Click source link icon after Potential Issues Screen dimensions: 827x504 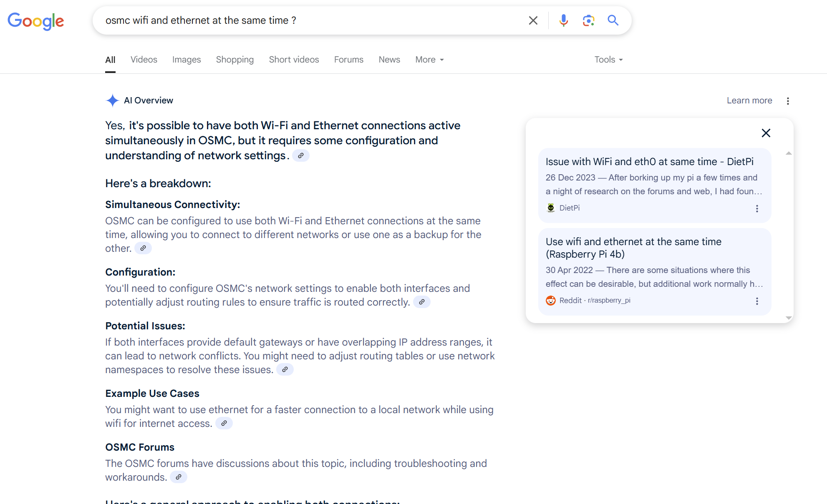click(x=285, y=369)
